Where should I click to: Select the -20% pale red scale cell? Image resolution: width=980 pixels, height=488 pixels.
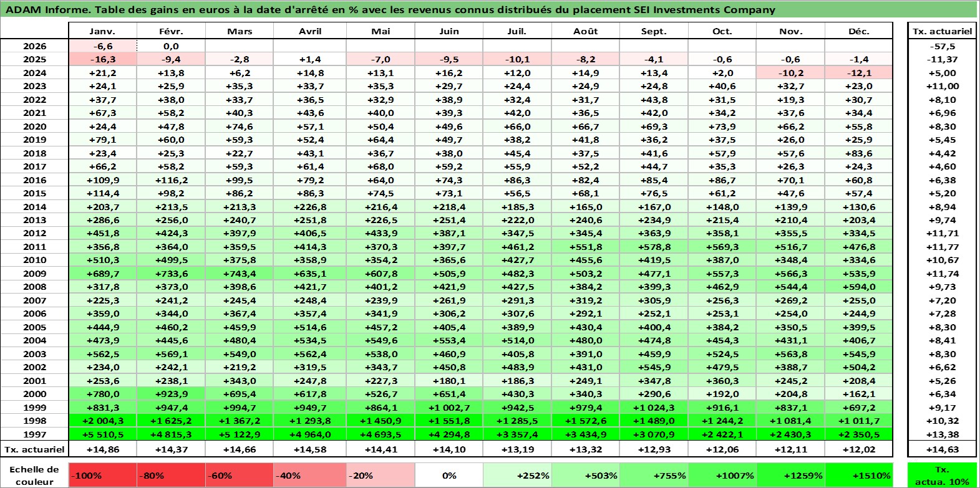[380, 475]
